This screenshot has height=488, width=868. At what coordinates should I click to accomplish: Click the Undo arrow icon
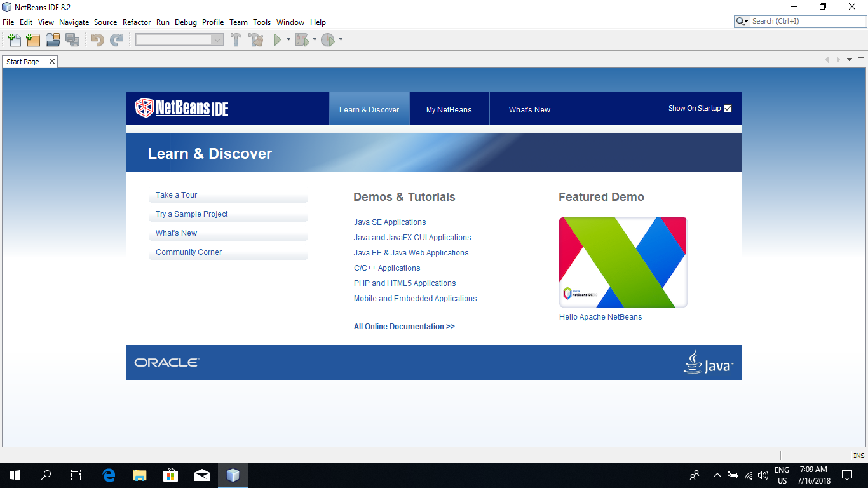97,40
